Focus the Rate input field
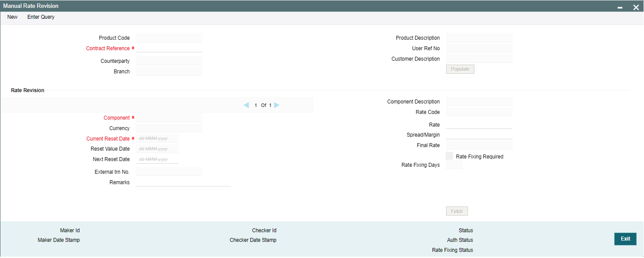The width and height of the screenshot is (644, 258). point(479,124)
